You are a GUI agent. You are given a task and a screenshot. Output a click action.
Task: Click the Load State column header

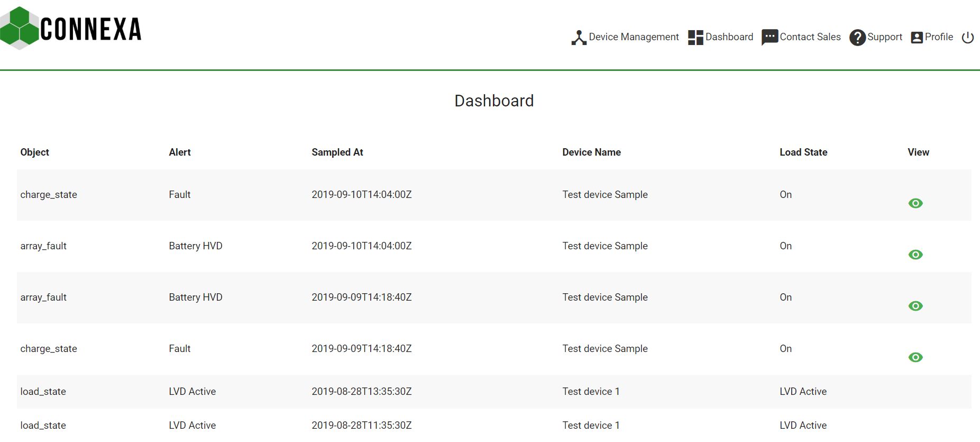click(x=803, y=152)
